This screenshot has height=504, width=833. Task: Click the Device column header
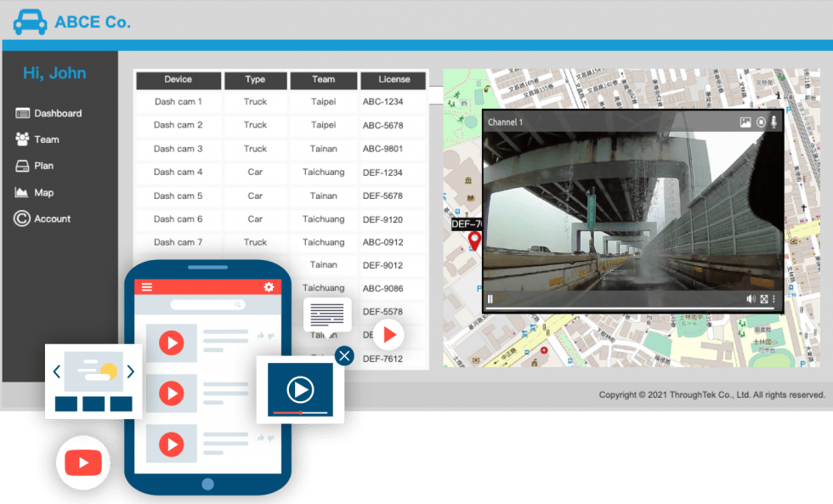coord(178,80)
